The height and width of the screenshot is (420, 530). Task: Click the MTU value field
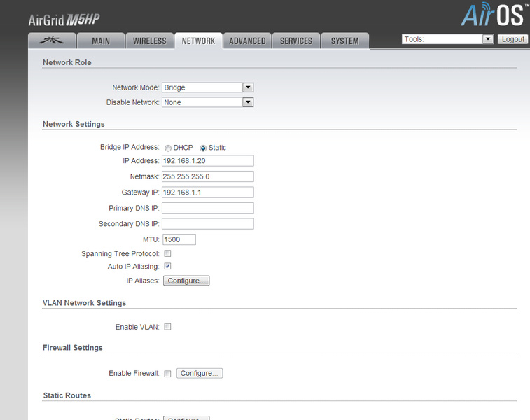click(179, 239)
